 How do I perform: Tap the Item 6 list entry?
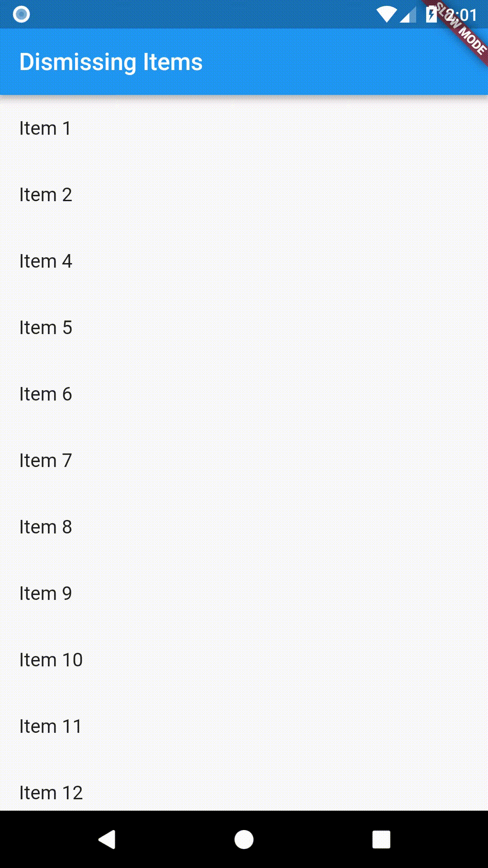[x=46, y=394]
